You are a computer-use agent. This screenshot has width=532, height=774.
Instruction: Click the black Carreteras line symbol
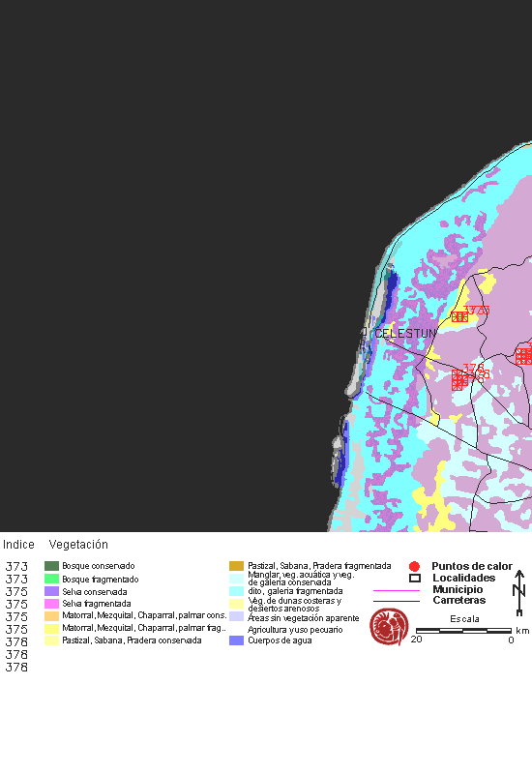[397, 601]
